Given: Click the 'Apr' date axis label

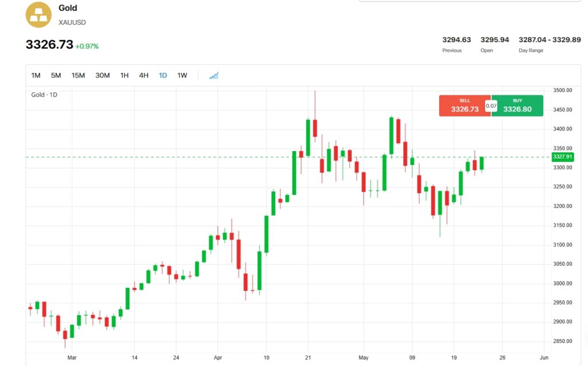Looking at the screenshot, I should pyautogui.click(x=218, y=357).
